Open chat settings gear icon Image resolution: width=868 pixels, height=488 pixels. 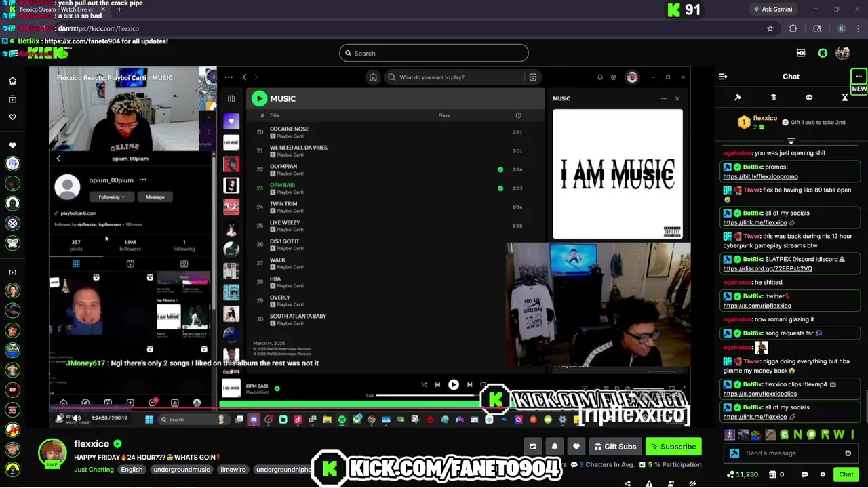[823, 474]
